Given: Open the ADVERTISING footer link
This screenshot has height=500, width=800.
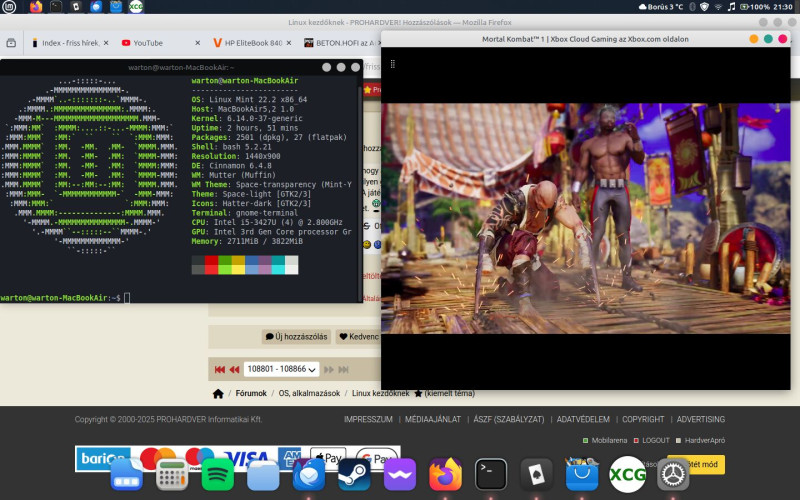Looking at the screenshot, I should click(701, 419).
